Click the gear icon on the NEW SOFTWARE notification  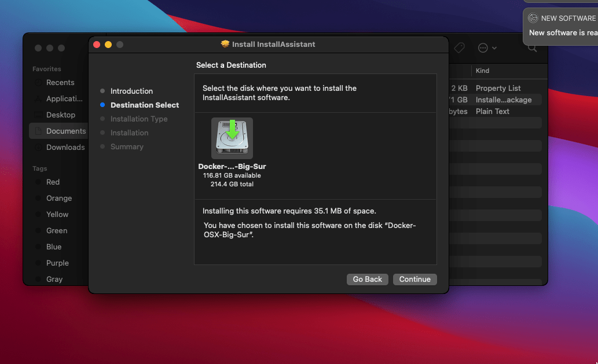[x=534, y=18]
